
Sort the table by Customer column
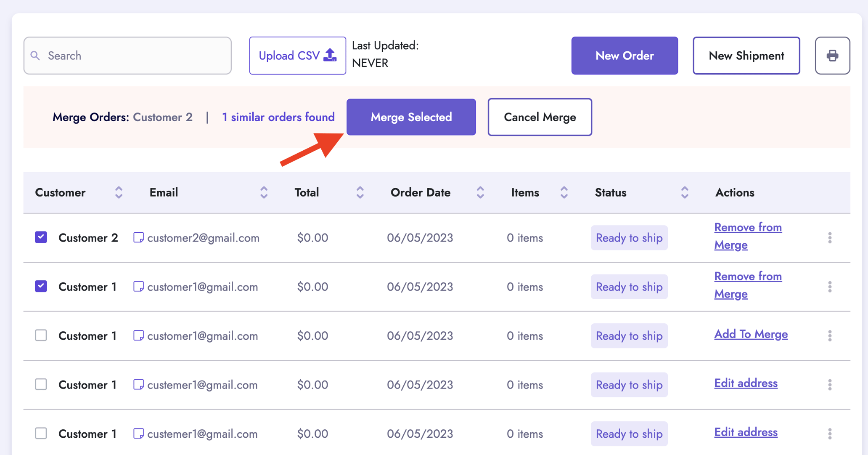[119, 192]
